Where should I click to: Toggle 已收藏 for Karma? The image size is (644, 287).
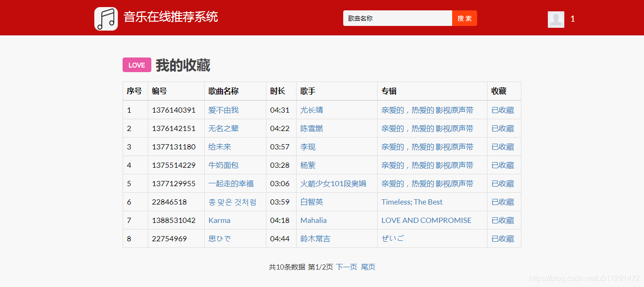pyautogui.click(x=503, y=221)
